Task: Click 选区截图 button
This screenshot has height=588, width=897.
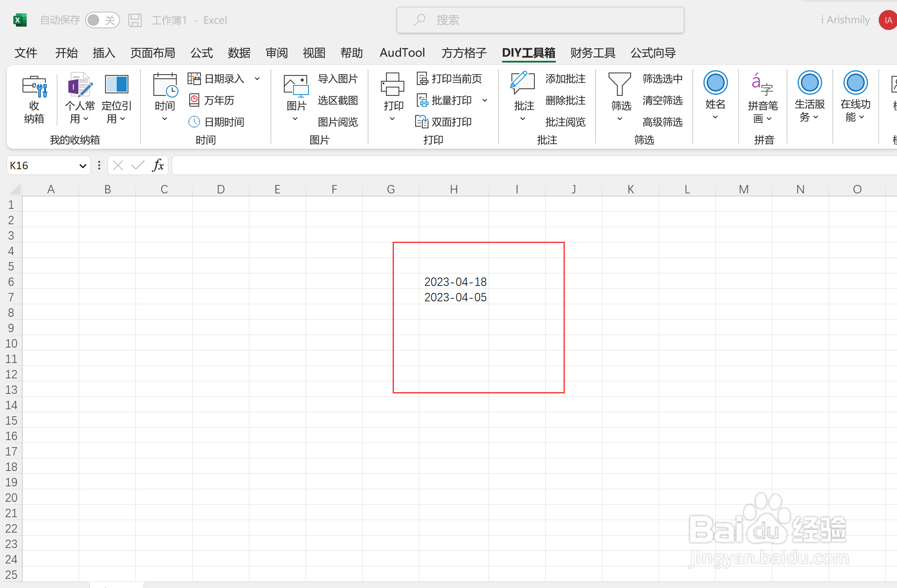Action: tap(338, 100)
